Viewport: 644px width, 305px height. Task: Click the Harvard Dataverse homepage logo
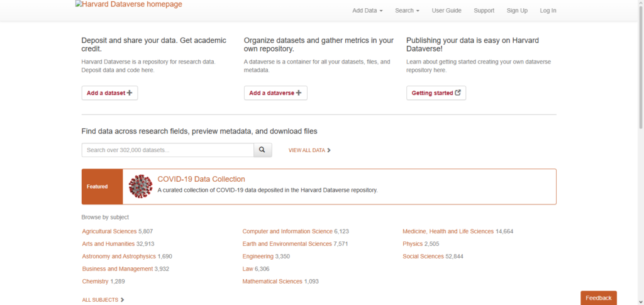(x=128, y=4)
